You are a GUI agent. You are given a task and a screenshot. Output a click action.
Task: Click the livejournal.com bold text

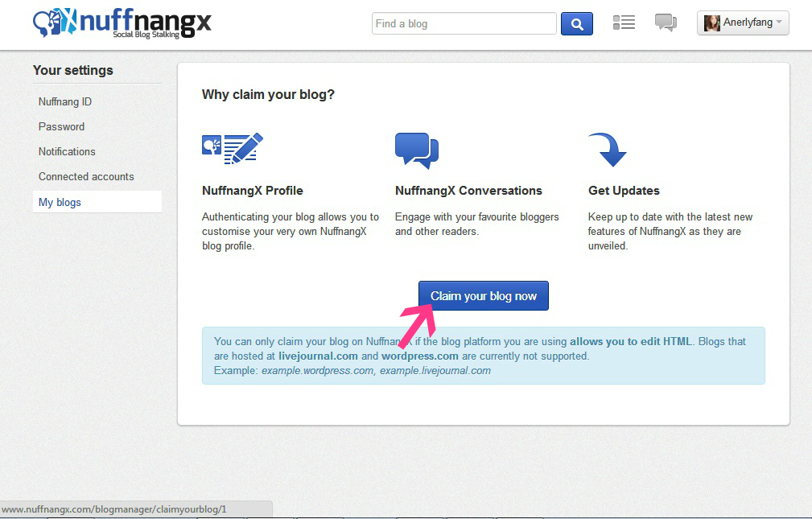pyautogui.click(x=318, y=356)
